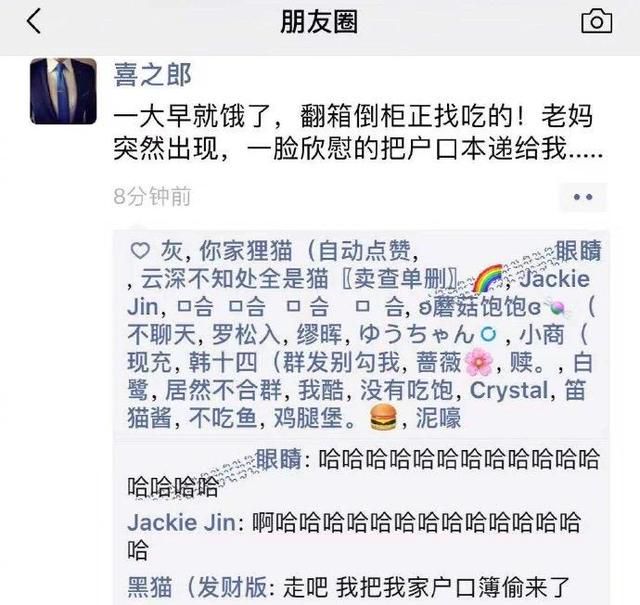Open liker 罗松入 profile
Screen dimensions: 640x605
(x=246, y=335)
